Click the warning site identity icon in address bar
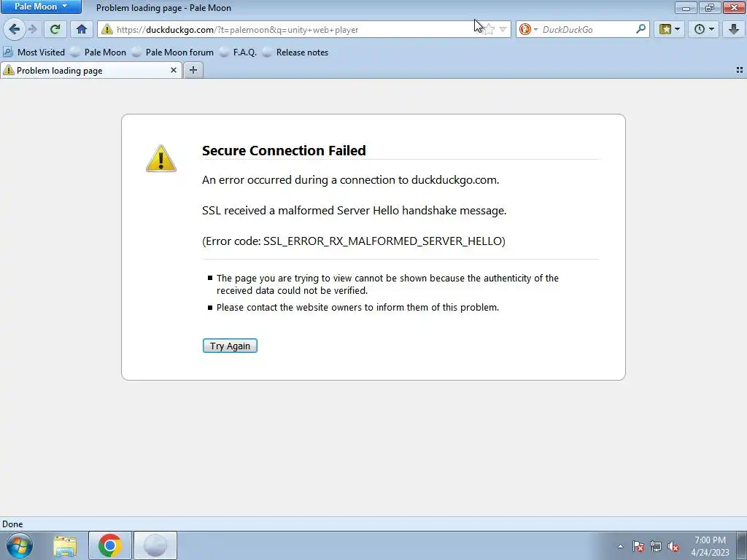This screenshot has width=747, height=560. (107, 29)
